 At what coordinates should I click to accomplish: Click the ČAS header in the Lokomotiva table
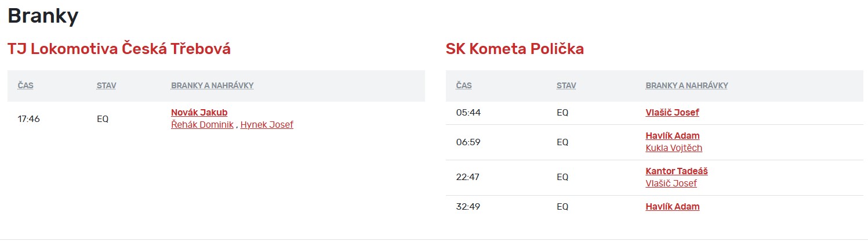(x=26, y=86)
